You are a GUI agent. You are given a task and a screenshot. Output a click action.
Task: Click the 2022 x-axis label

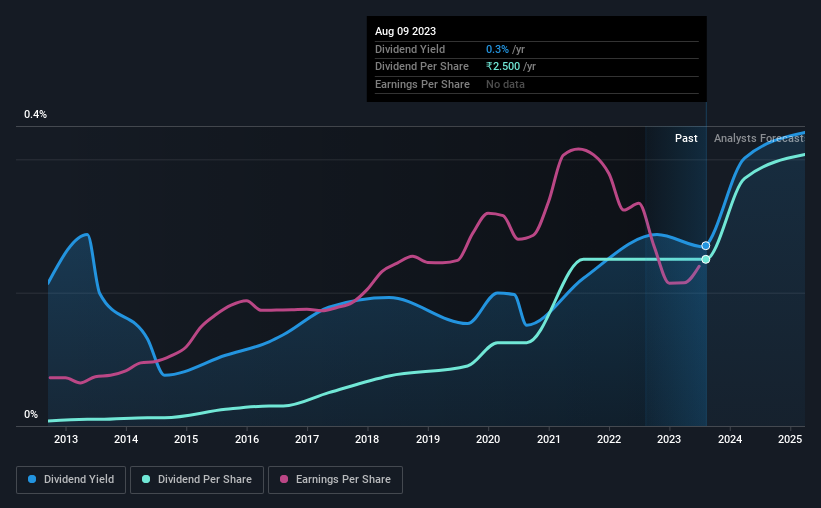[609, 439]
